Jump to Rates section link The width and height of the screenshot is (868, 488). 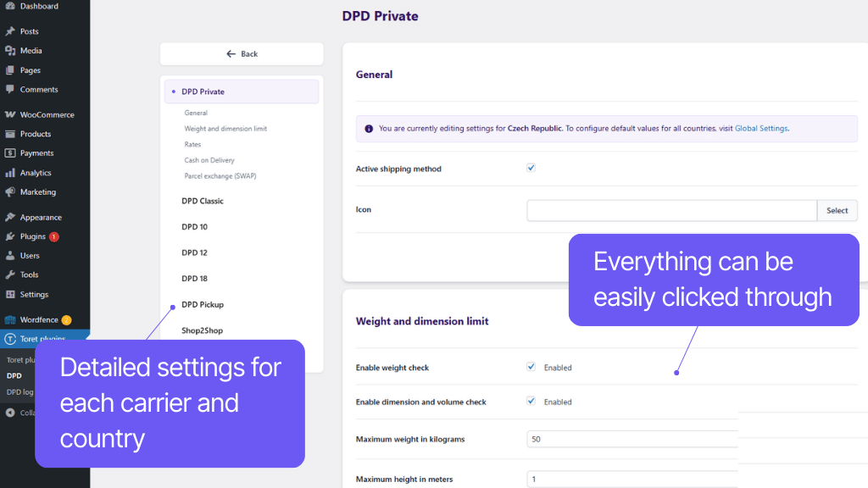[x=192, y=144]
